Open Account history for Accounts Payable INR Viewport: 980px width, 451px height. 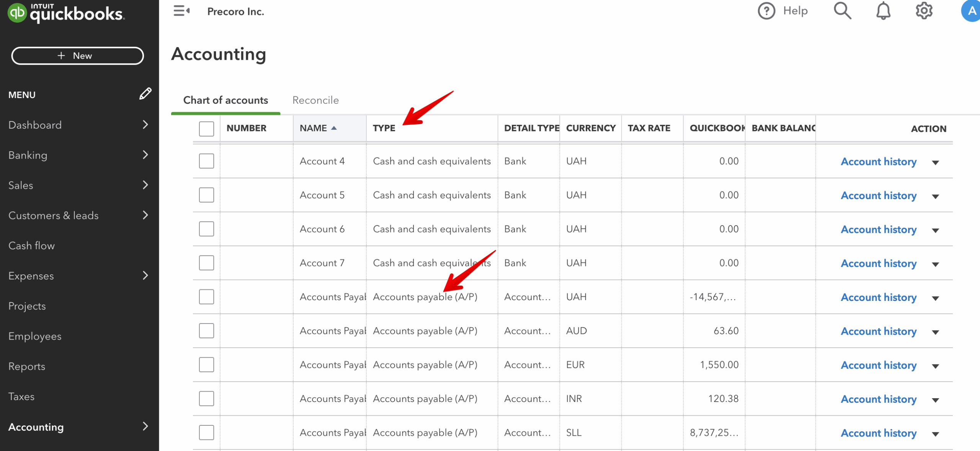879,399
